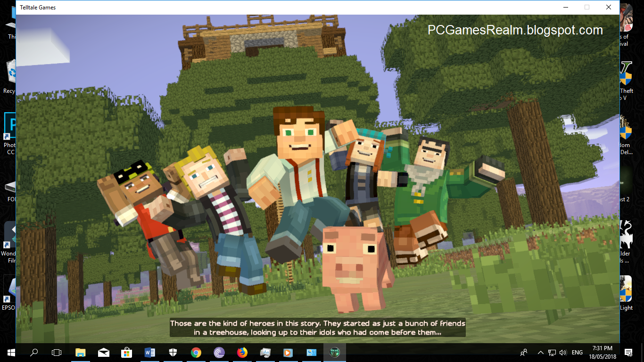Click the Telltale Games window title
The width and height of the screenshot is (644, 362).
pyautogui.click(x=38, y=8)
